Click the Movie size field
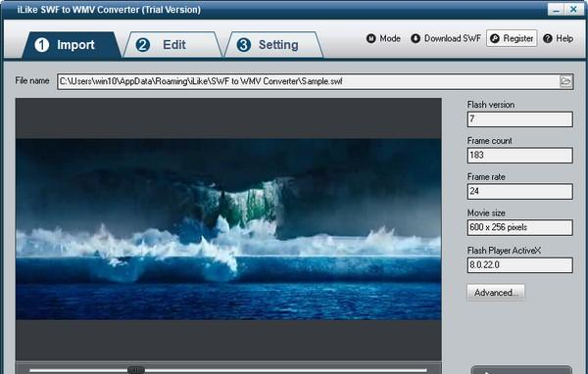588x374 pixels. pos(519,227)
